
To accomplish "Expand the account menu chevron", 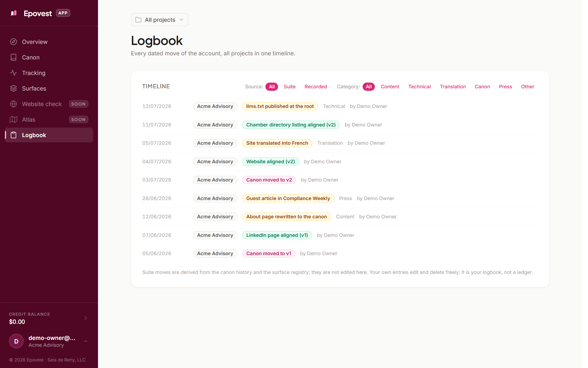I will click(86, 341).
